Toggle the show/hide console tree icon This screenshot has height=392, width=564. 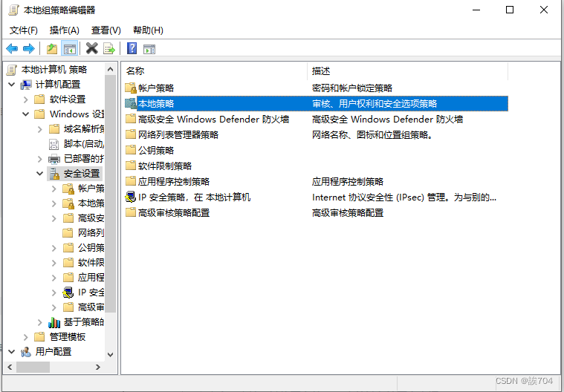tap(70, 49)
